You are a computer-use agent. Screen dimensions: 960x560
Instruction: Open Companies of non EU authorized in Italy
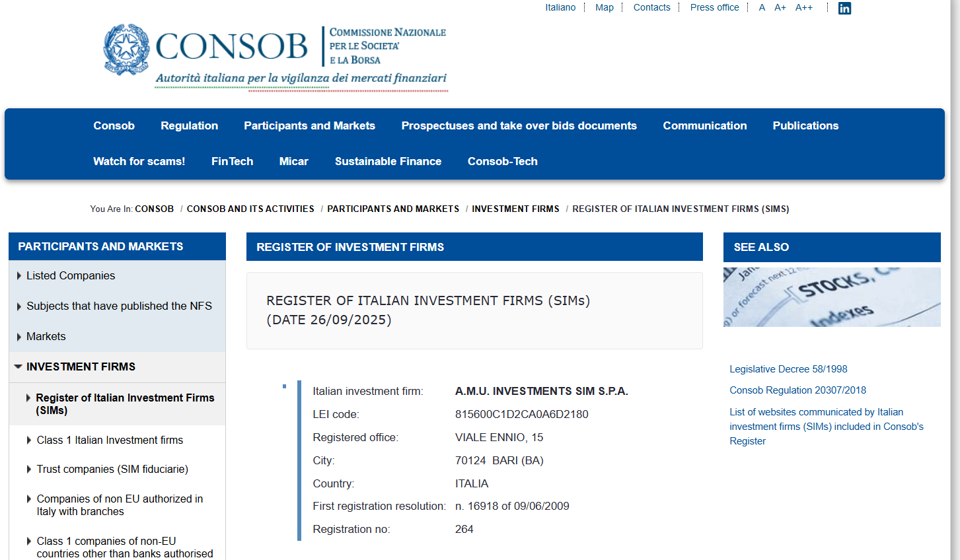click(120, 505)
